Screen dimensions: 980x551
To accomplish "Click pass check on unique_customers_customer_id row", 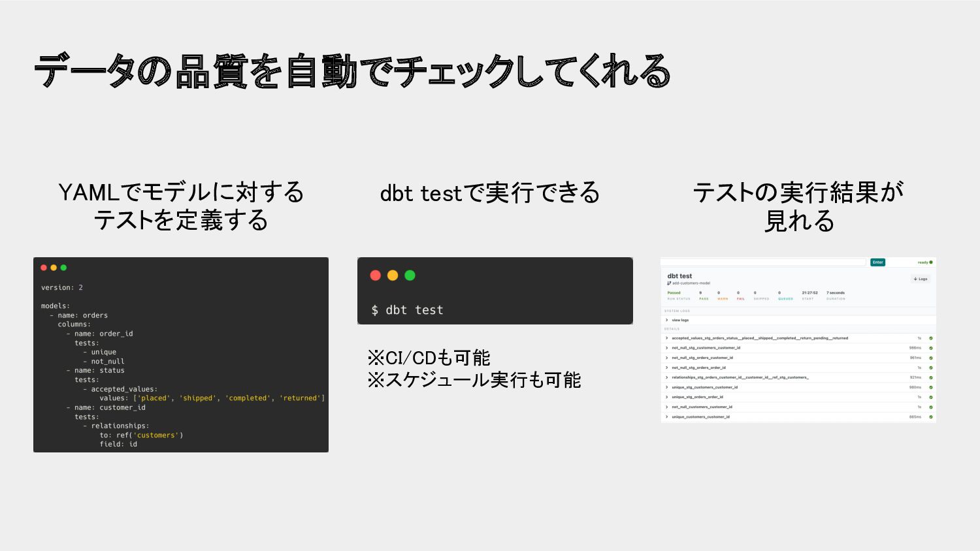I will click(931, 417).
